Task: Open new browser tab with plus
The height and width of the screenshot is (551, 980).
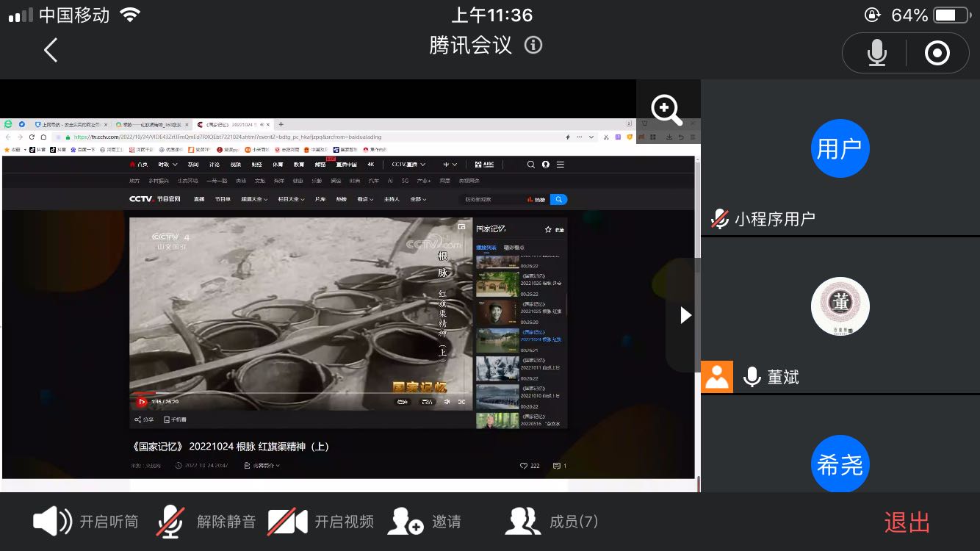Action: (x=281, y=124)
